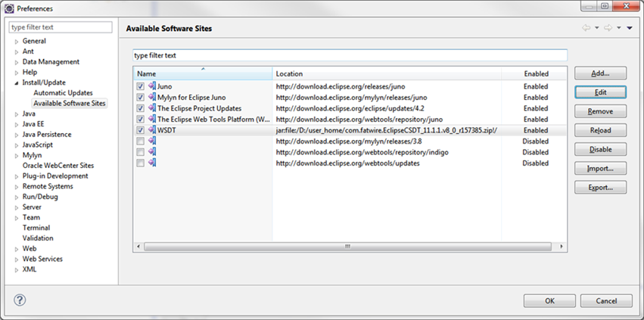
Task: Open the view menu dropdown triangle
Action: coord(630,28)
